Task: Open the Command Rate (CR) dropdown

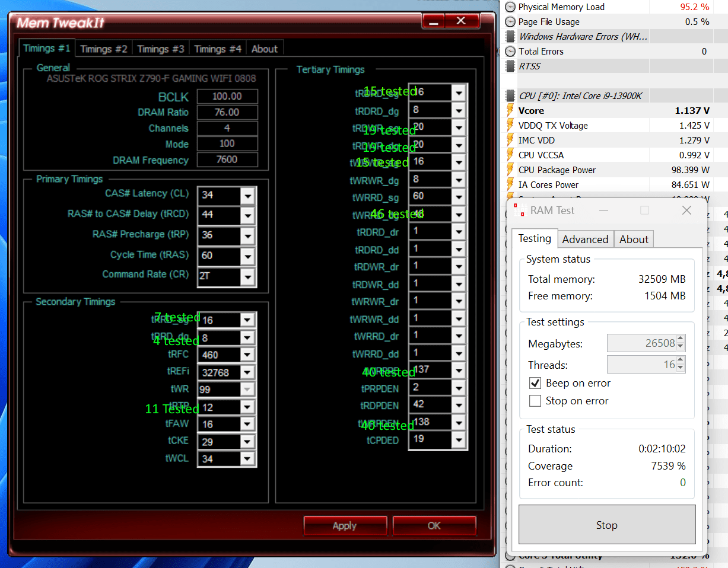Action: [248, 276]
